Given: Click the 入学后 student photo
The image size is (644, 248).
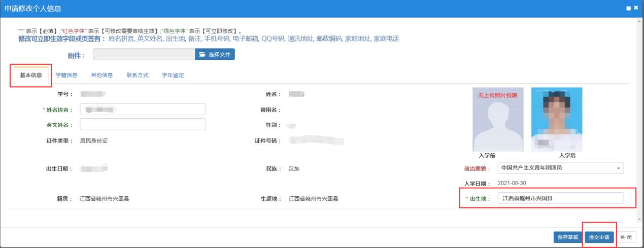Looking at the screenshot, I should 557,120.
